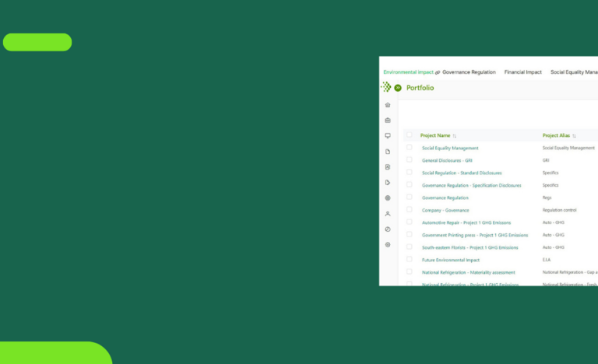Click the user profile icon in the sidebar
Screen dimensions: 598x364
point(388,214)
